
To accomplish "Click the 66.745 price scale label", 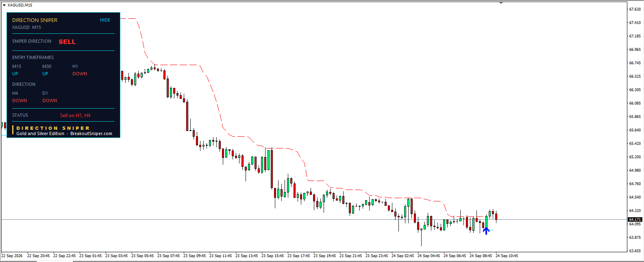I will [x=635, y=63].
